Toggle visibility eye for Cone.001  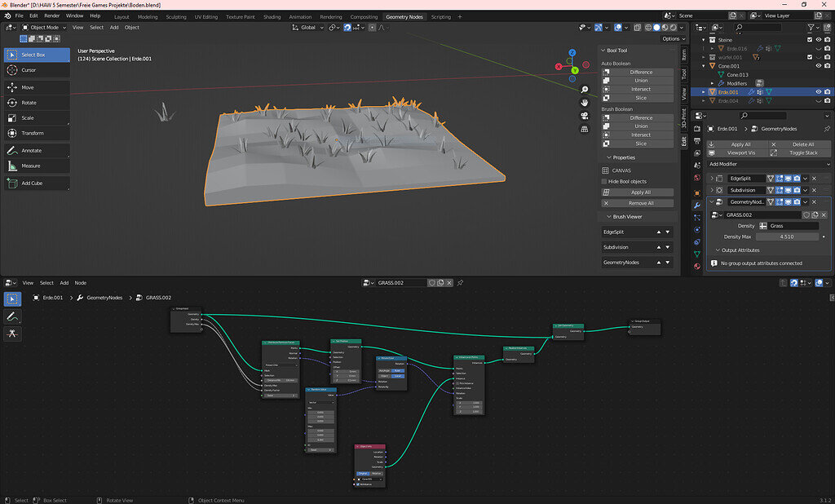click(x=818, y=66)
